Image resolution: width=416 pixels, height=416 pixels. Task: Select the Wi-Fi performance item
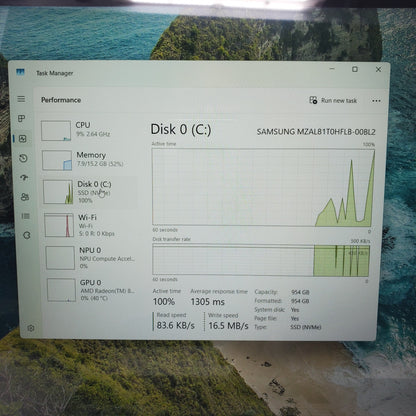90,225
